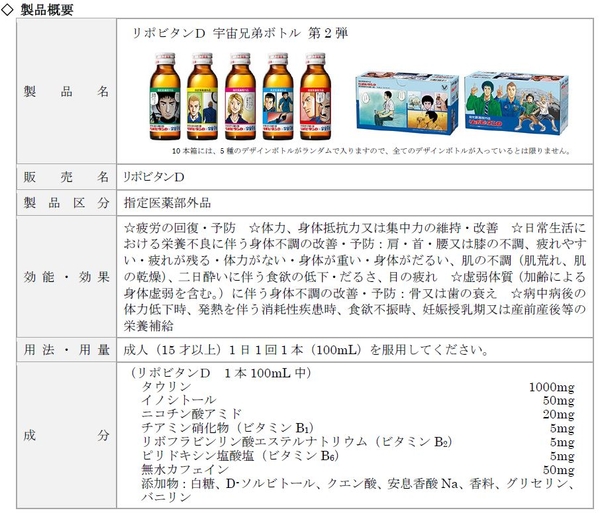Image resolution: width=600 pixels, height=513 pixels.
Task: Click the 製品名 row header
Action: coord(64,91)
